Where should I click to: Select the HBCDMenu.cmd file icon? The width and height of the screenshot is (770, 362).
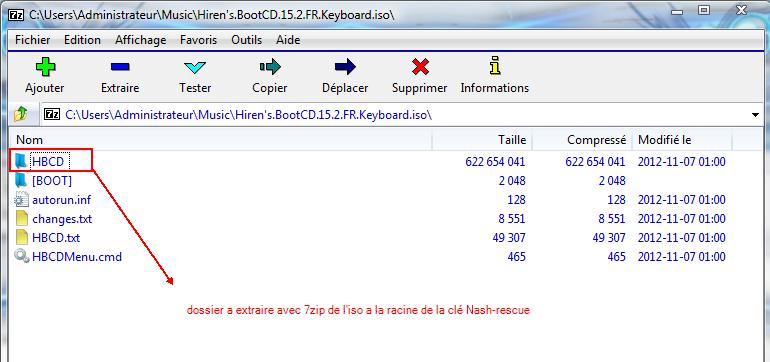coord(22,256)
